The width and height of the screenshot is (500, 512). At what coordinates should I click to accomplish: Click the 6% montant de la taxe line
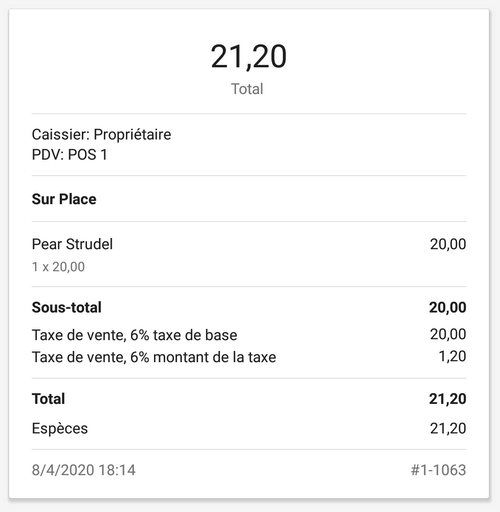(154, 357)
